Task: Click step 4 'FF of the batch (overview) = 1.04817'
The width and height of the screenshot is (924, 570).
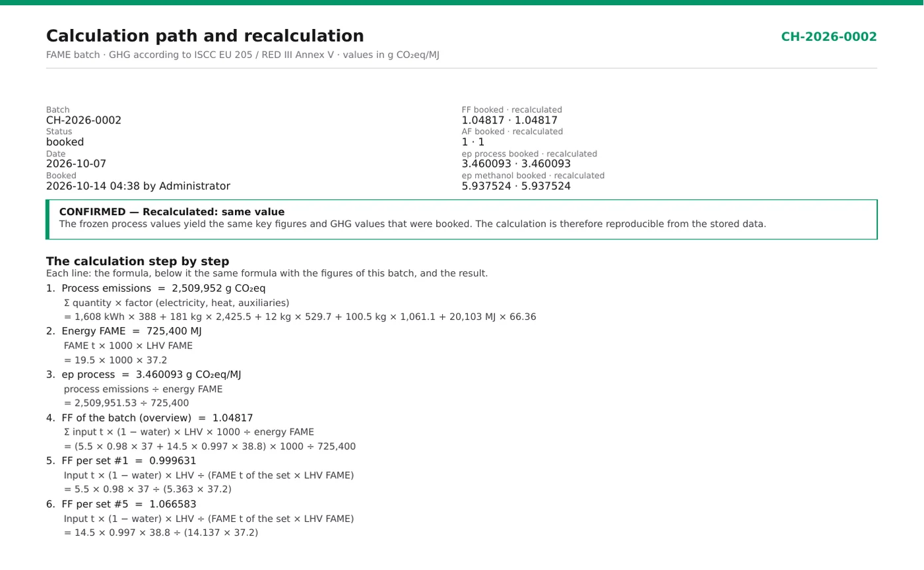Action: (x=150, y=418)
